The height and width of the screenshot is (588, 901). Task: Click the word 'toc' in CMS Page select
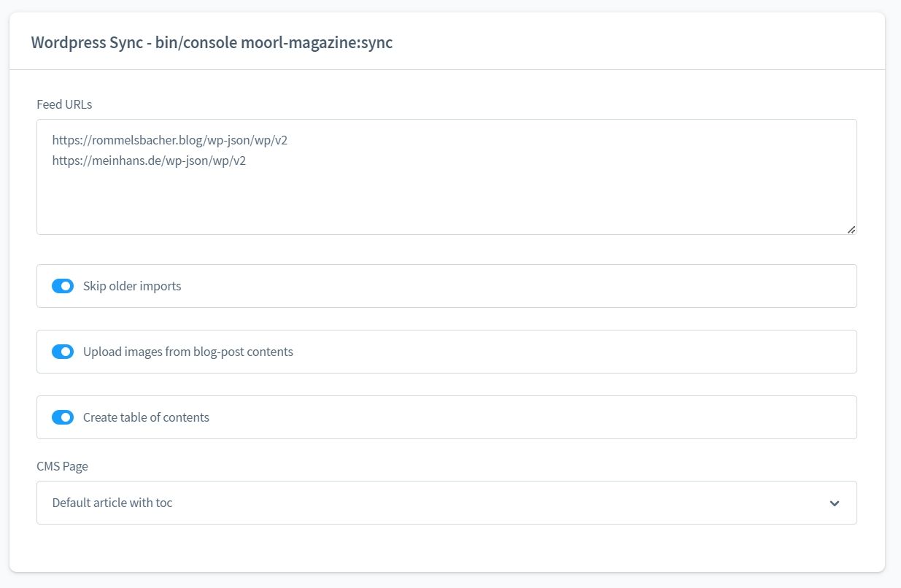click(164, 503)
